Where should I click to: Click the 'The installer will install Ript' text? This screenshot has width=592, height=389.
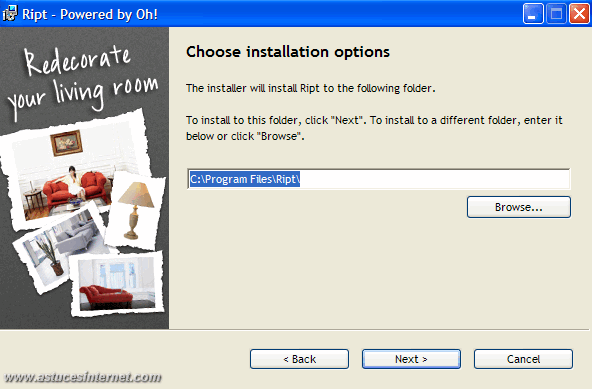310,88
